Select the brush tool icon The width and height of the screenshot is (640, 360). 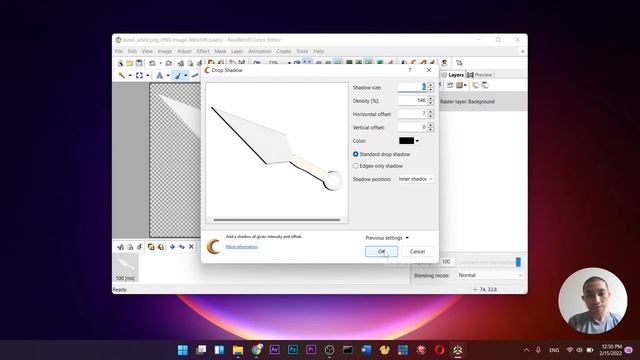click(178, 75)
